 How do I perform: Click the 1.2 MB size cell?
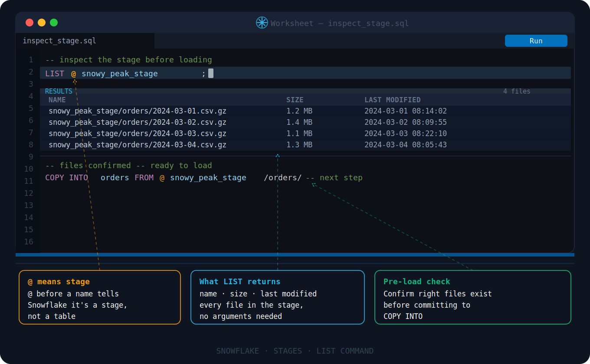coord(299,111)
